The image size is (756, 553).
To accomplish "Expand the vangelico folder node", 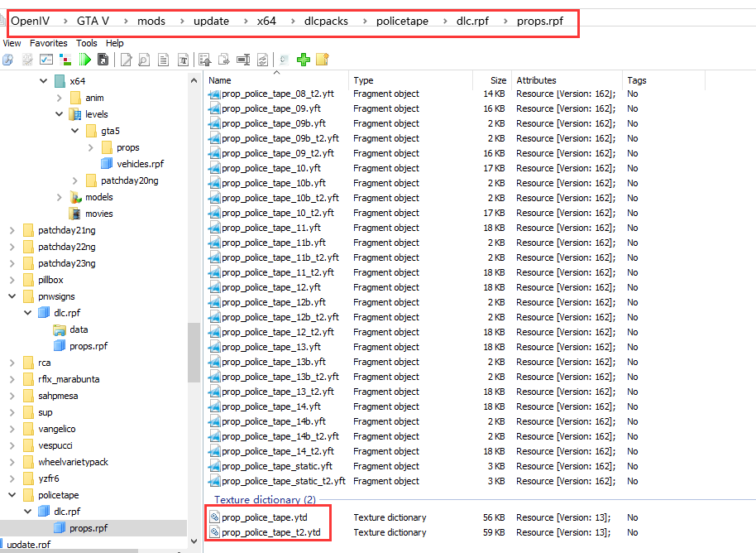I will click(12, 429).
